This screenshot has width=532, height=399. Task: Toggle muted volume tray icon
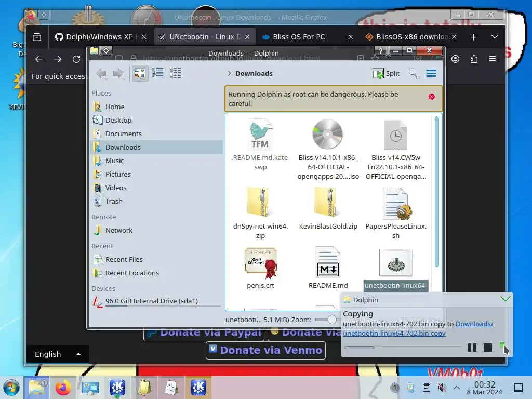442,388
